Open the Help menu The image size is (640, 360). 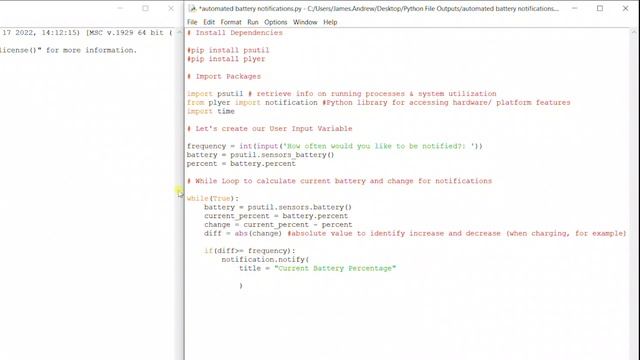click(330, 22)
